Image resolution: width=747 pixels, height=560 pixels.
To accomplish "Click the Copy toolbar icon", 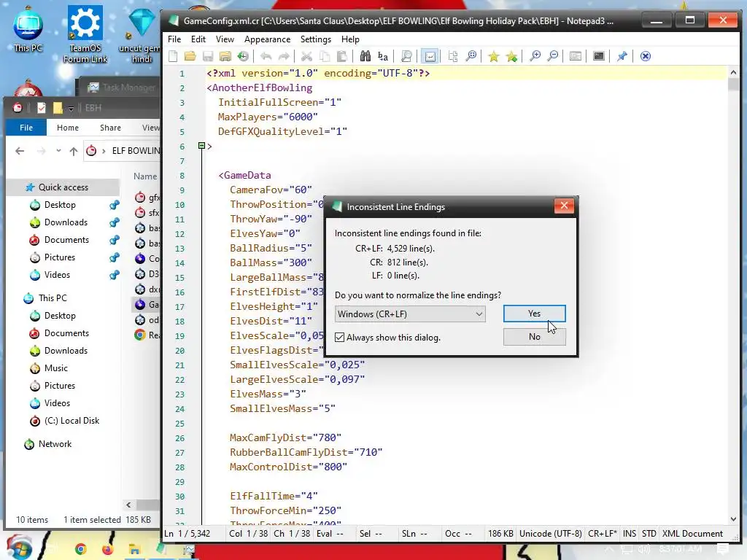I will (325, 56).
